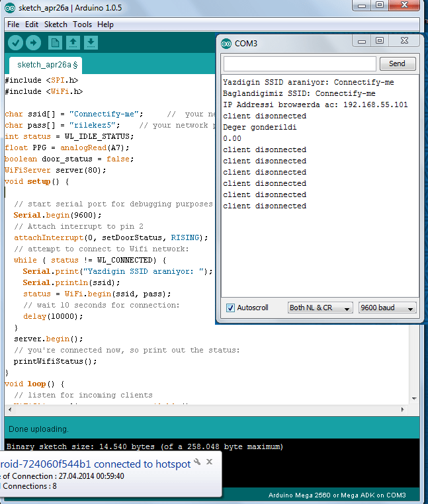Click the IP address 192.168.55.101 in output
This screenshot has width=428, height=504.
click(x=375, y=105)
